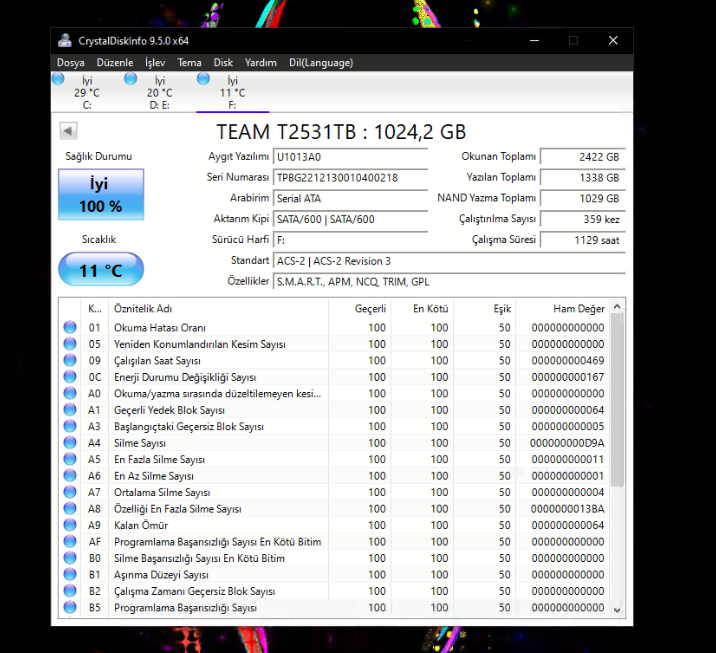Click Okunan Toplamı value 2422 GB
716x653 pixels.
(583, 157)
